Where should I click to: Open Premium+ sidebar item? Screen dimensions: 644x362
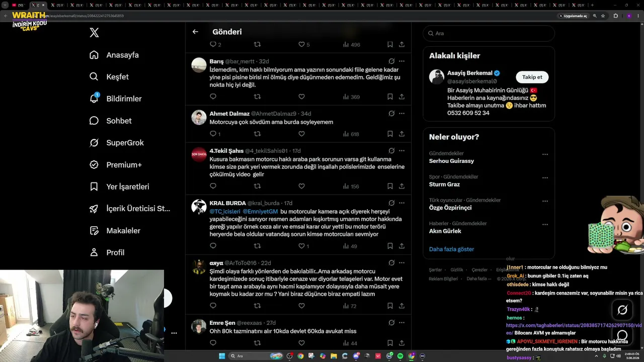tap(115, 164)
